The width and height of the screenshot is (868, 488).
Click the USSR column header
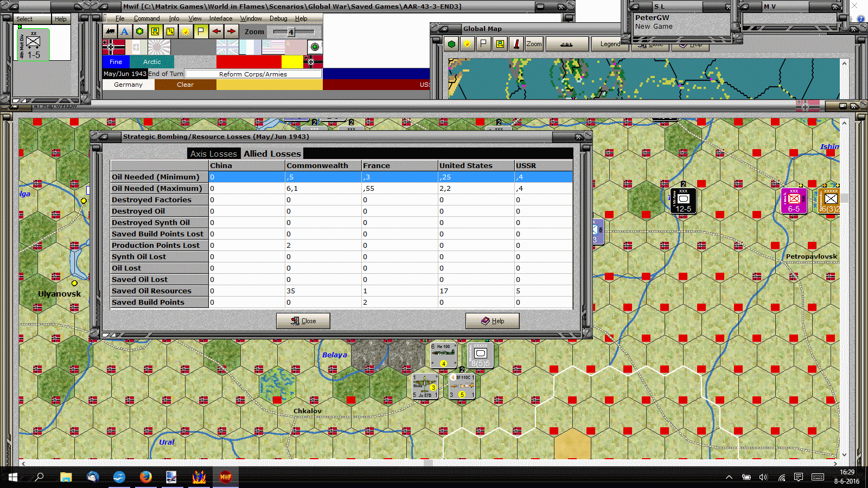click(544, 165)
